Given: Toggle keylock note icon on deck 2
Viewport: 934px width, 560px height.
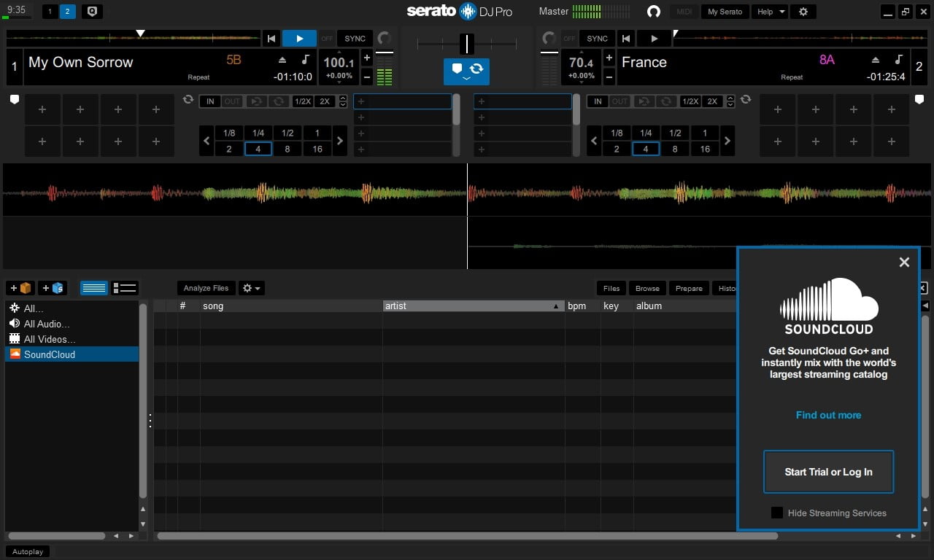Looking at the screenshot, I should click(x=898, y=60).
